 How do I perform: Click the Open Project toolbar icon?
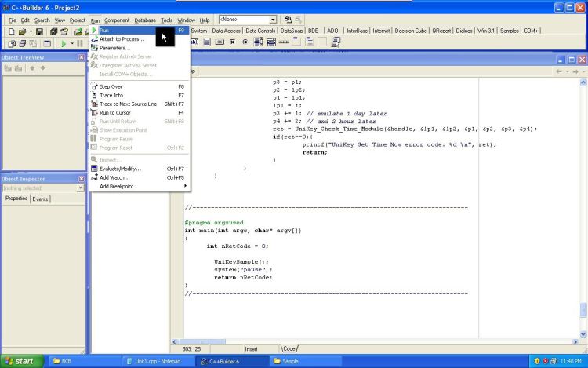pyautogui.click(x=64, y=32)
